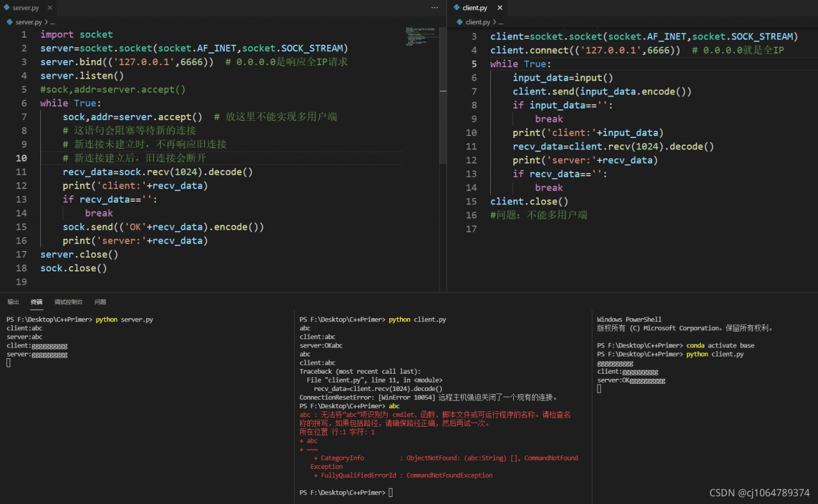818x504 pixels.
Task: Click line number 10 in server.py gutter
Action: (21, 158)
